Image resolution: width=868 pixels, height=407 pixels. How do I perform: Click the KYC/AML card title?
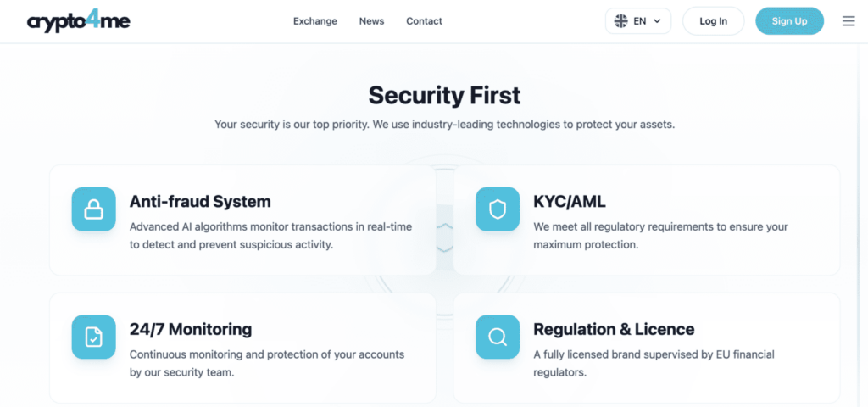[570, 202]
